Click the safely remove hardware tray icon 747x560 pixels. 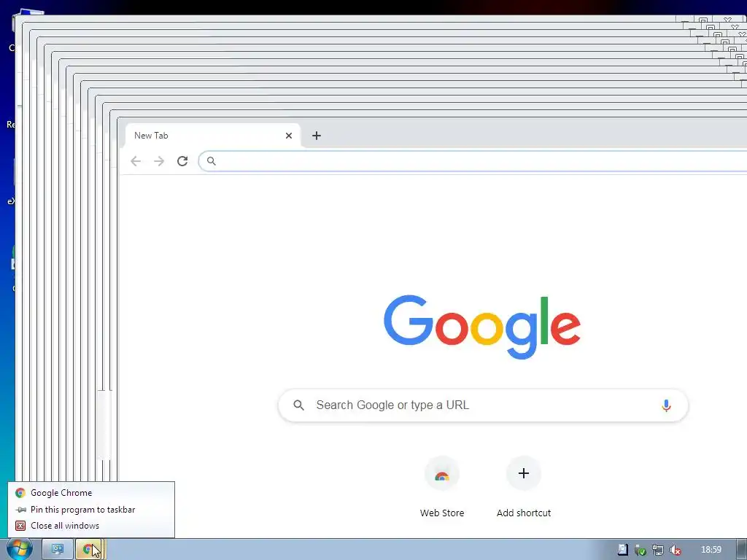(640, 551)
